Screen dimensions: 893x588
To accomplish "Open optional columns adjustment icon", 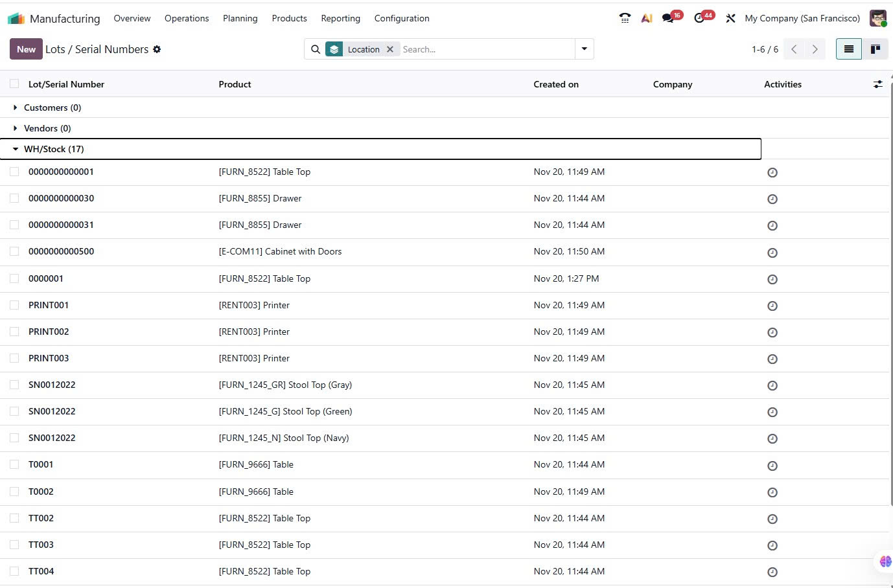I will [877, 84].
